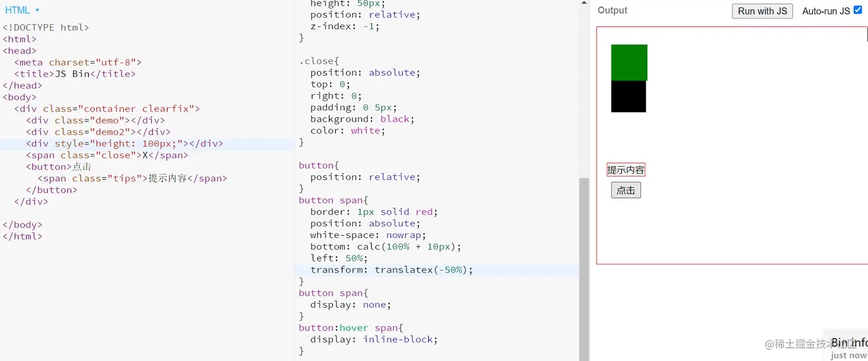Click the 'background: black;' CSS line
868x361 pixels.
point(362,119)
